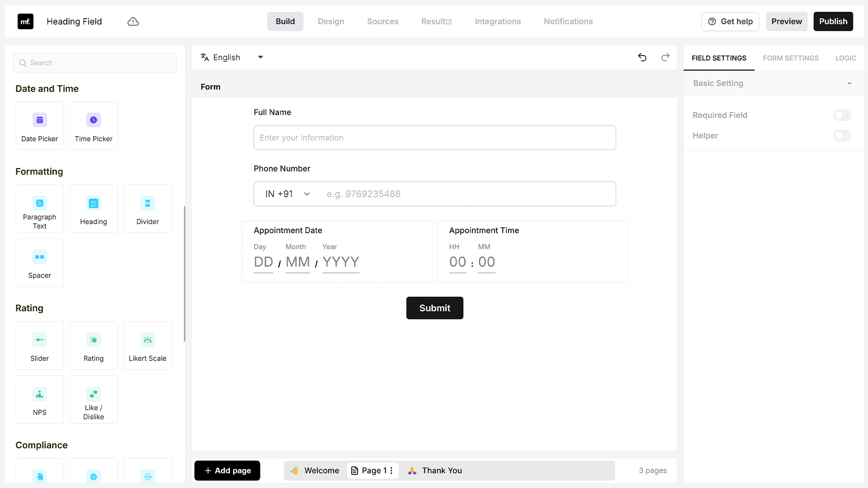Add the NPS field

click(x=40, y=399)
